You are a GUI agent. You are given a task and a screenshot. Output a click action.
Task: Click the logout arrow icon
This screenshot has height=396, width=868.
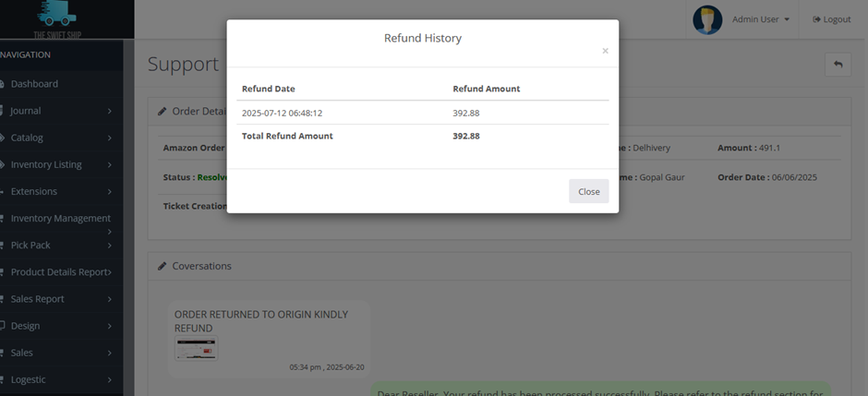tap(816, 19)
